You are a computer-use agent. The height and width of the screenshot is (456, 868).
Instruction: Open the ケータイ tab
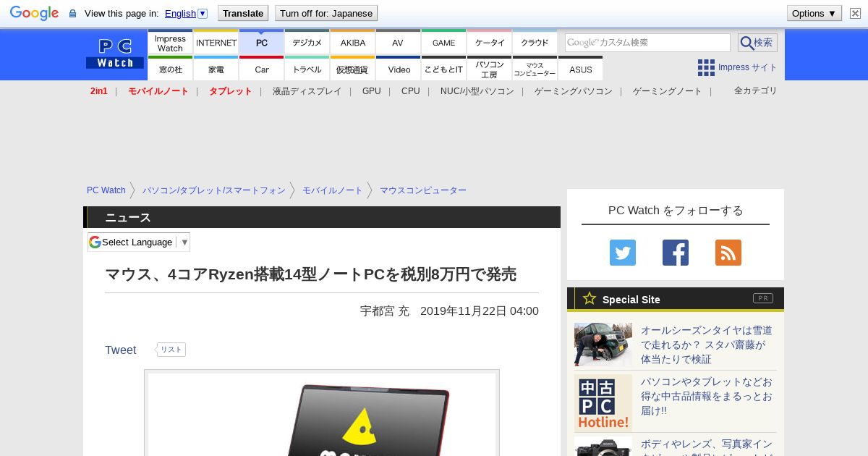pos(490,43)
